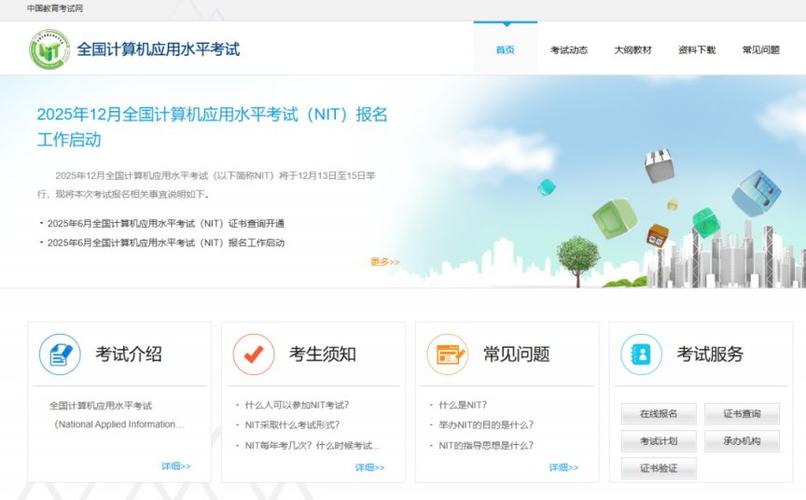806x500 pixels.
Task: Click the 在线报名 button
Action: 658,414
